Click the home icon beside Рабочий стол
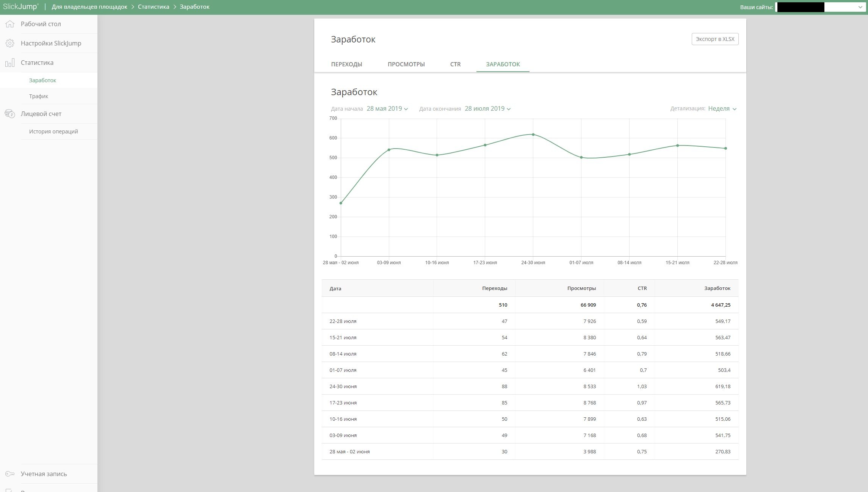Screen dimensions: 868x492 (x=10, y=24)
